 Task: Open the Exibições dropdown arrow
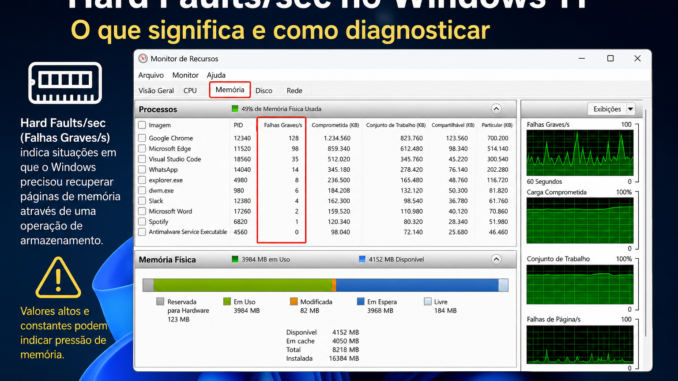click(630, 109)
